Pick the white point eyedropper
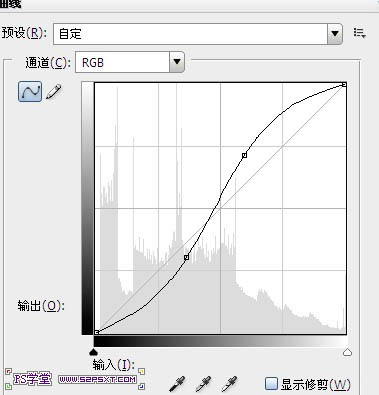Viewport: 379px width, 395px height. pyautogui.click(x=229, y=384)
